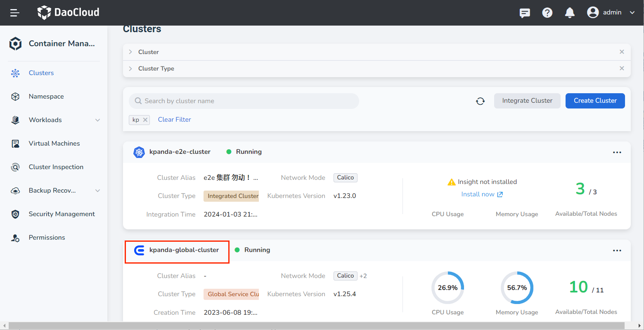Image resolution: width=644 pixels, height=330 pixels.
Task: Remove the Cluster filter row
Action: coord(622,52)
